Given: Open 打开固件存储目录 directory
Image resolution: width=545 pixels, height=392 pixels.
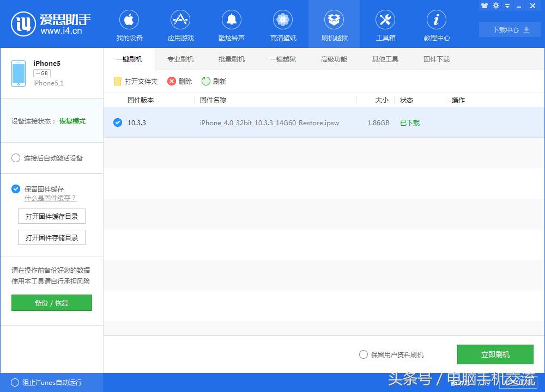Looking at the screenshot, I should coord(51,237).
